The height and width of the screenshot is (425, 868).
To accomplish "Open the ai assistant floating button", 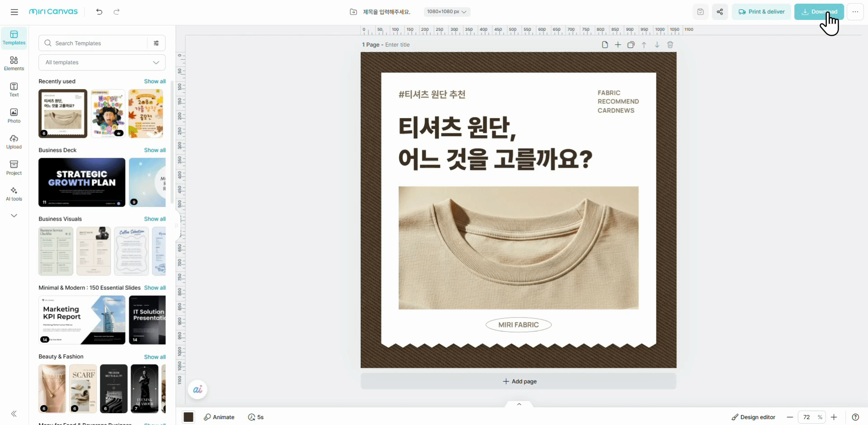I will pos(198,389).
